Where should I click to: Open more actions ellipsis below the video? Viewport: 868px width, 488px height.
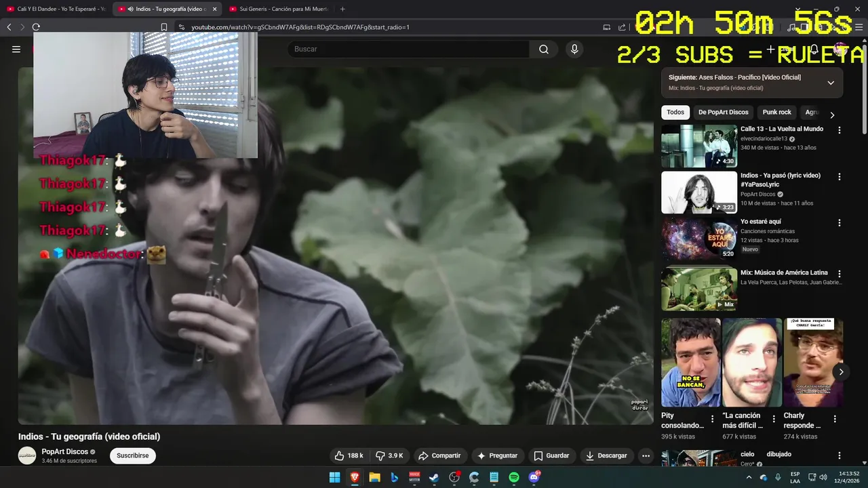(x=646, y=455)
